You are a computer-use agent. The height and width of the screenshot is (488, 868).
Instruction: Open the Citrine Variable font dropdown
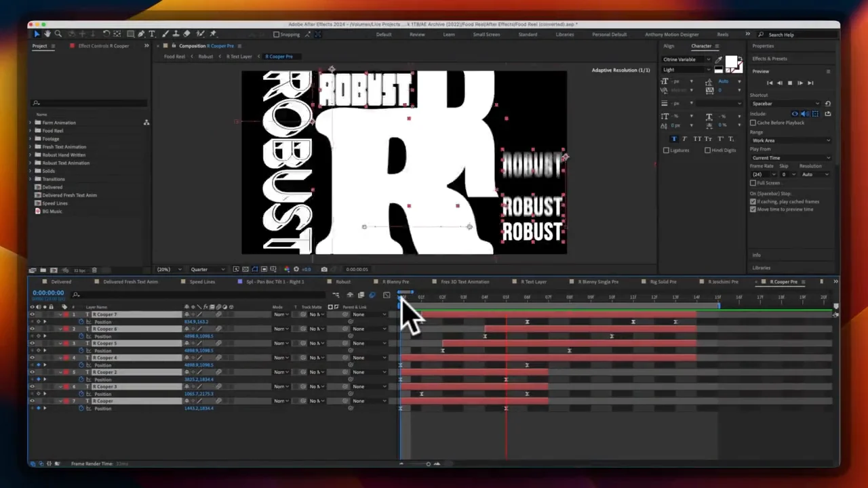(x=687, y=60)
